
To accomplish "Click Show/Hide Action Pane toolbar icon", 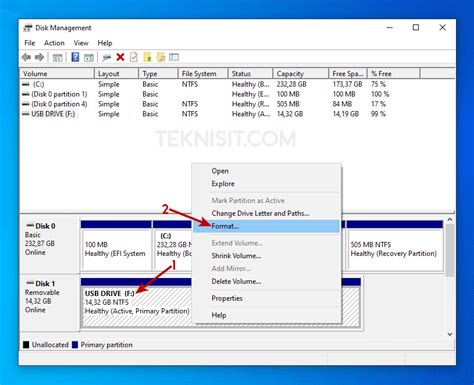I will 89,57.
